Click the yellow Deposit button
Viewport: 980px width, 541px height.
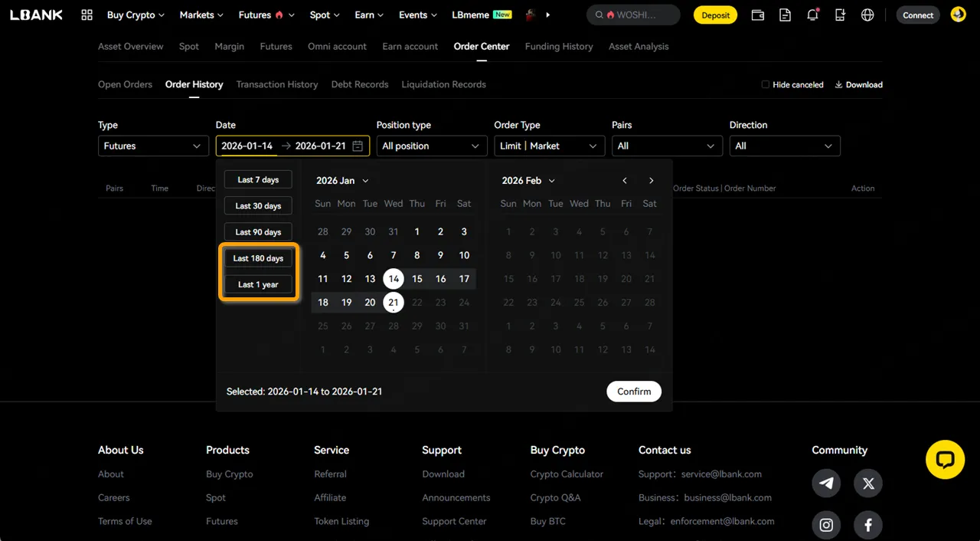[x=716, y=15]
